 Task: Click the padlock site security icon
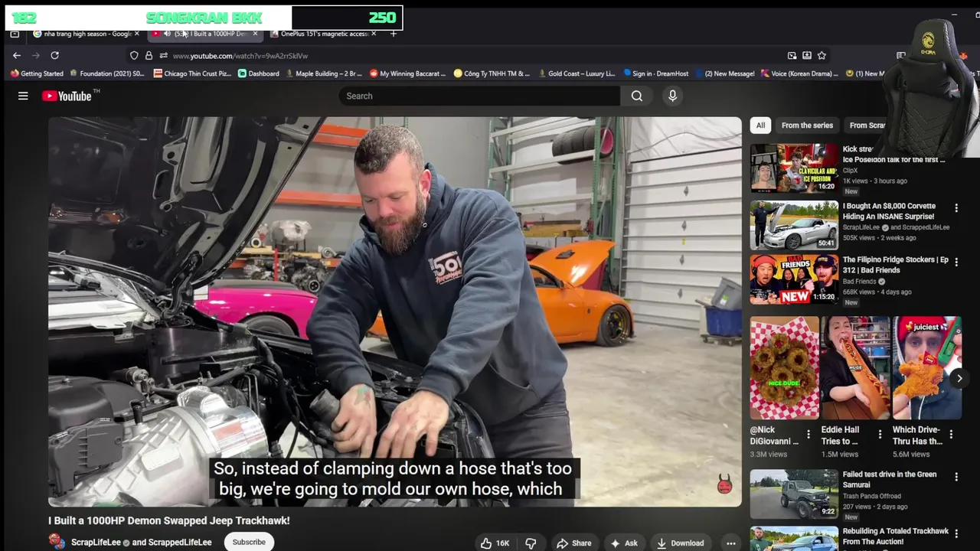click(149, 55)
